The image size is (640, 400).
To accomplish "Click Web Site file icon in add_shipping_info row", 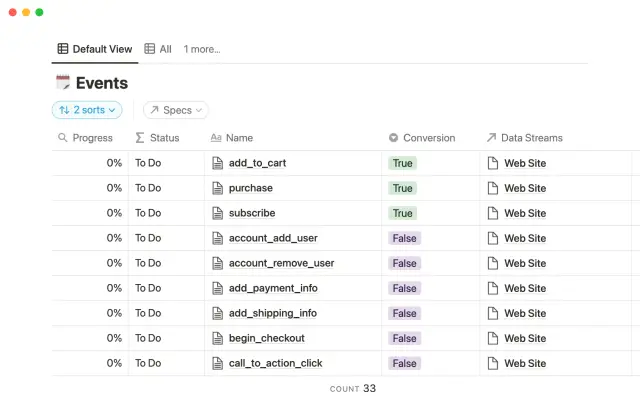I will tap(493, 313).
